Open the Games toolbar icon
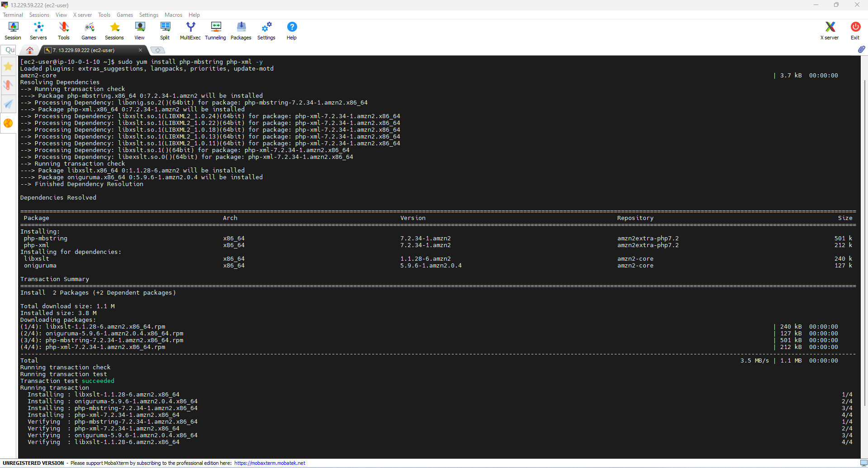 (x=89, y=31)
